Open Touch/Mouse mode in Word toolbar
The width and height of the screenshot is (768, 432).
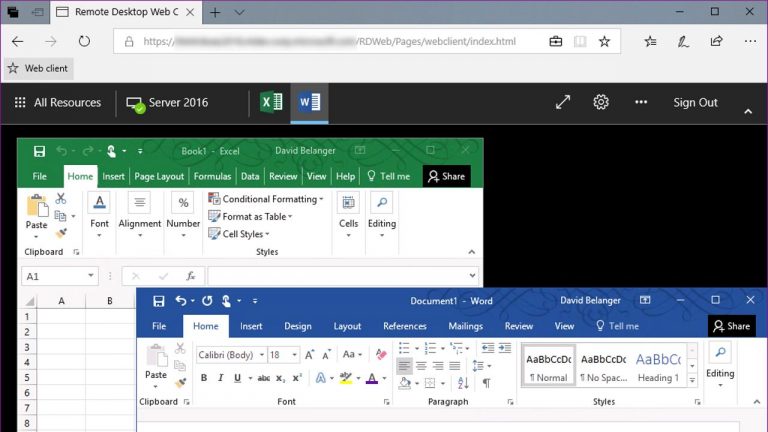tap(226, 301)
